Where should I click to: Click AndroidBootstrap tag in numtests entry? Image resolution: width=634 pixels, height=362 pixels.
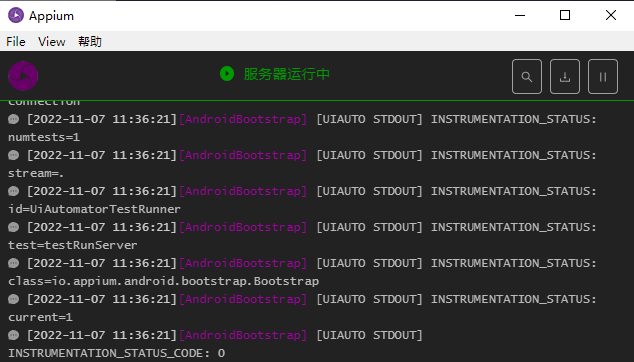coord(243,119)
